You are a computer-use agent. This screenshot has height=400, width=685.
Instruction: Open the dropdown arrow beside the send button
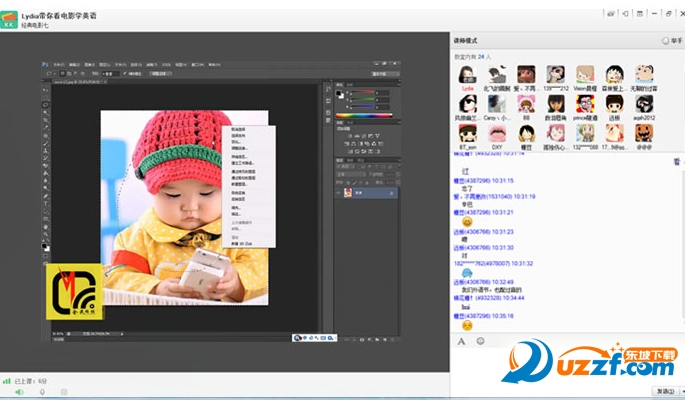[682, 391]
